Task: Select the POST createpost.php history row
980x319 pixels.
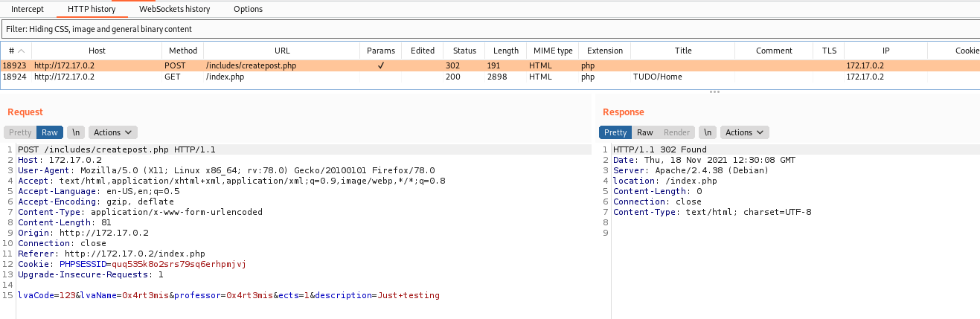Action: tap(490, 65)
